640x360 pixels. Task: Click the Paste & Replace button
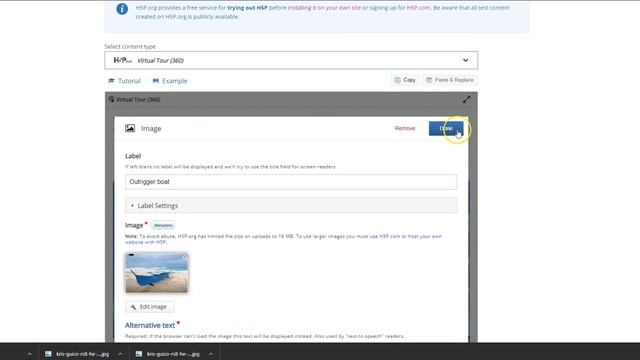[450, 80]
